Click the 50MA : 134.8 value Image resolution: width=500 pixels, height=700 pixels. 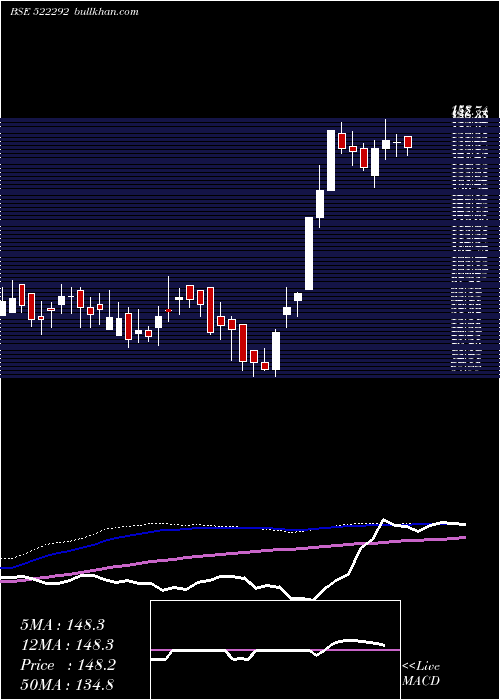(67, 685)
